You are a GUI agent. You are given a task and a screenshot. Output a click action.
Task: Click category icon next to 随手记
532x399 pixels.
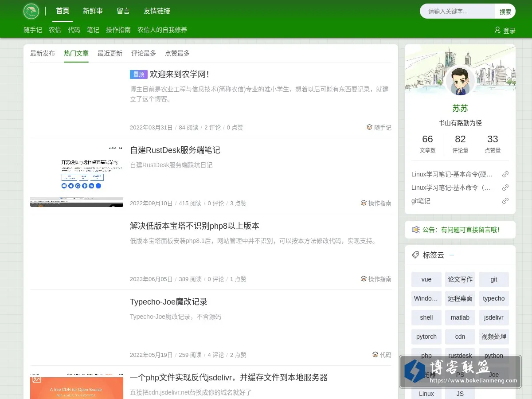click(x=369, y=127)
